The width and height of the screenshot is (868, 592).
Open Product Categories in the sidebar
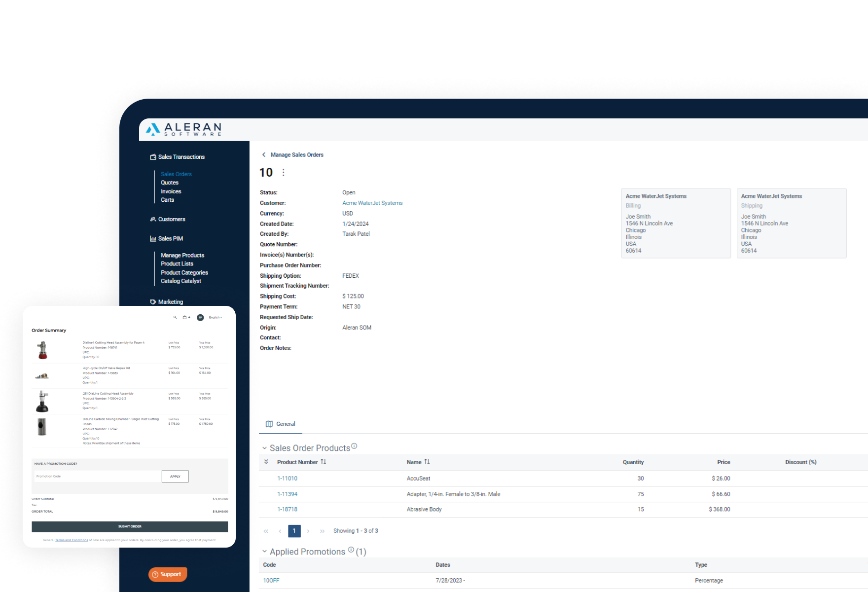pos(184,272)
